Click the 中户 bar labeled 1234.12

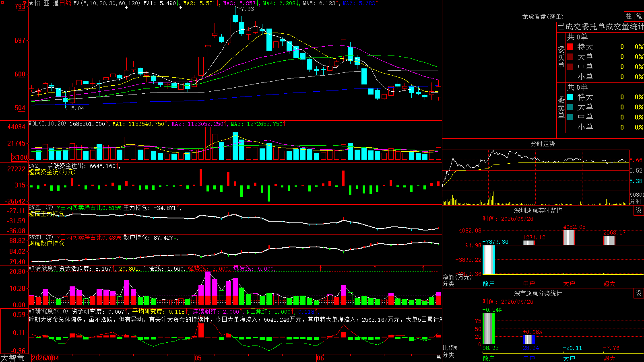[x=529, y=243]
